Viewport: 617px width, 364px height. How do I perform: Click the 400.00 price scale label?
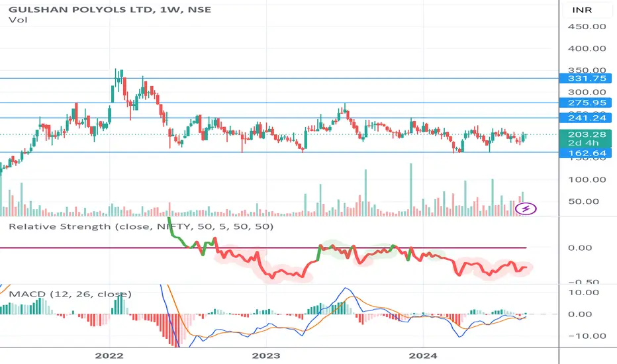click(x=587, y=48)
